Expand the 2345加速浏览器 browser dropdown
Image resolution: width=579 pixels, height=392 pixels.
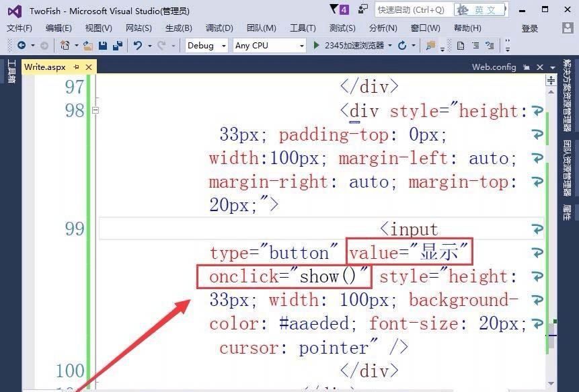pos(390,46)
